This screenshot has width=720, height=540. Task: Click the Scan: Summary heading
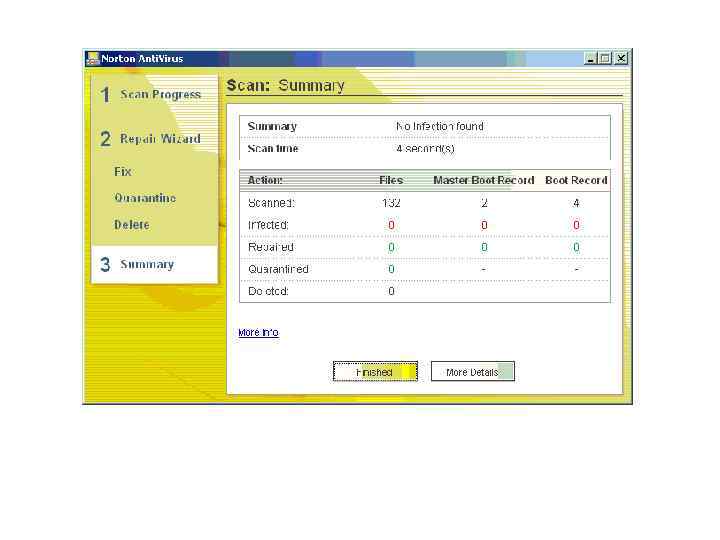tap(286, 85)
